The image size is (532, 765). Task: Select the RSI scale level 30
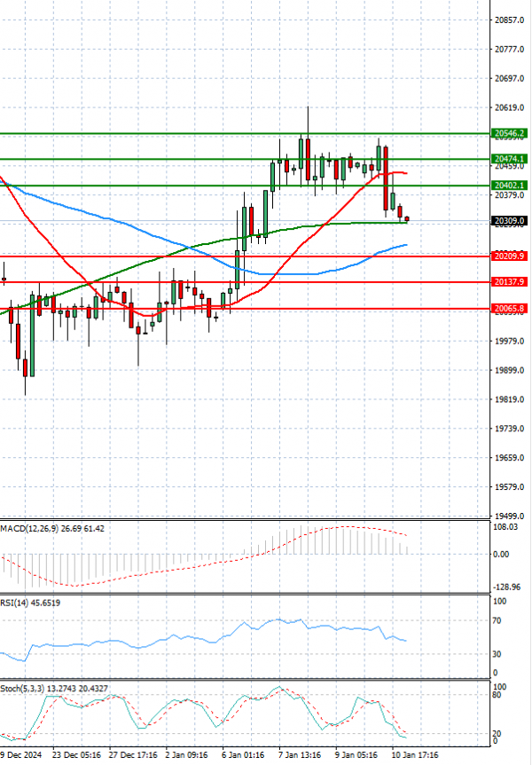(497, 654)
